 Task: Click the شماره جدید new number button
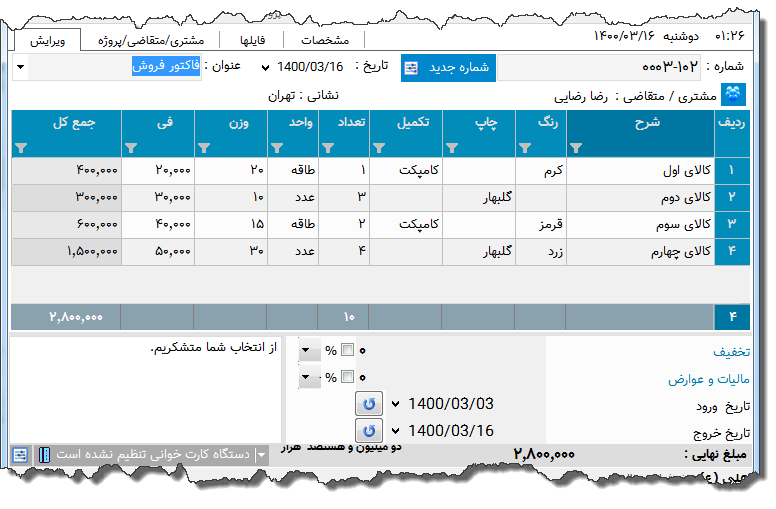click(449, 68)
